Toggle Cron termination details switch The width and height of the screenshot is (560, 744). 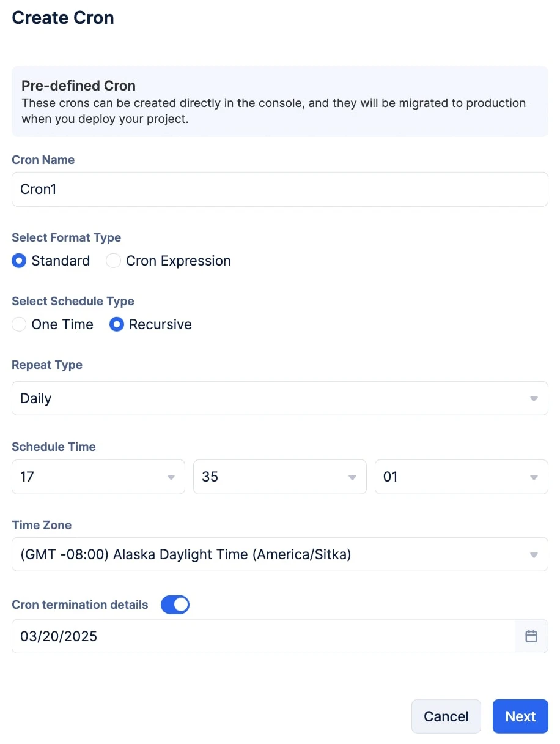175,604
